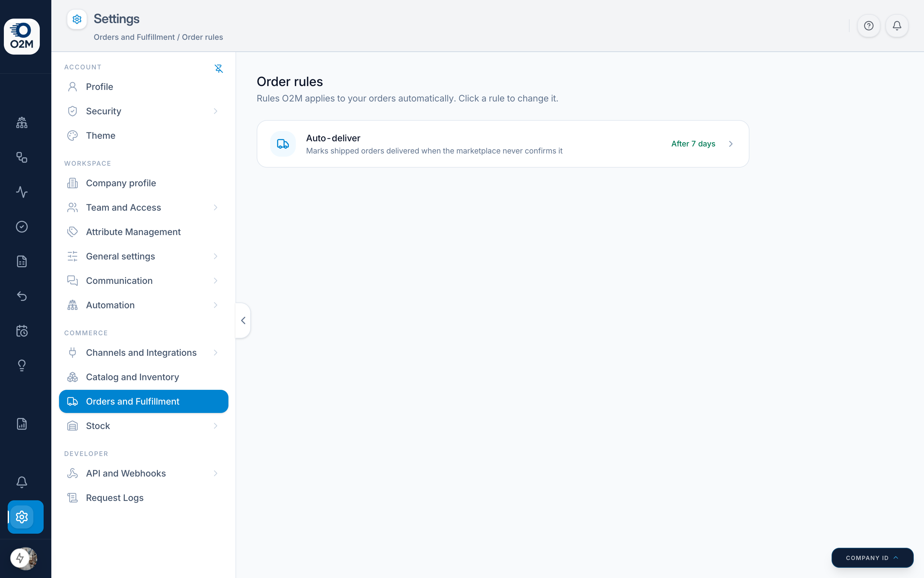
Task: Open notifications bell in top header
Action: click(897, 26)
